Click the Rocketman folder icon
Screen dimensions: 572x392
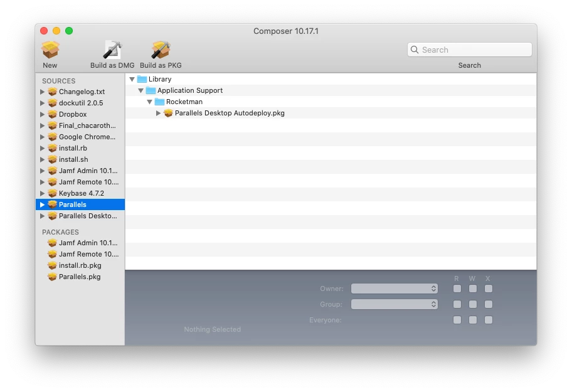(x=159, y=102)
